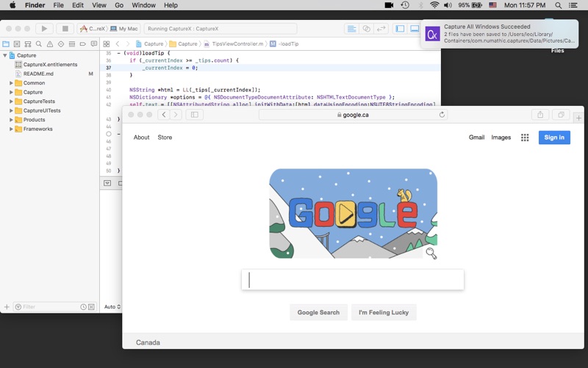Switch to the Assistant editor in Xcode
This screenshot has height=368, width=588.
(366, 29)
